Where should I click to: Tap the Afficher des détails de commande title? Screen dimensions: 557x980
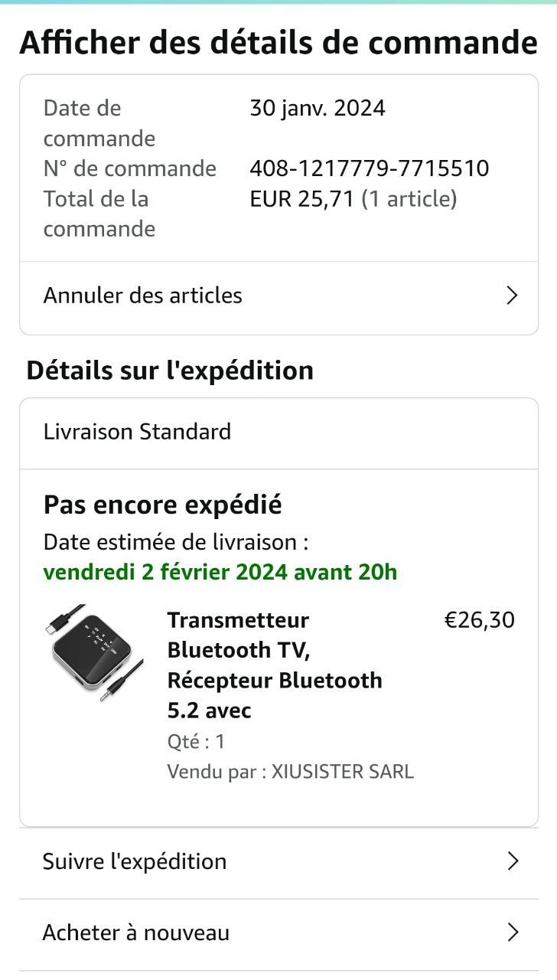click(x=278, y=42)
